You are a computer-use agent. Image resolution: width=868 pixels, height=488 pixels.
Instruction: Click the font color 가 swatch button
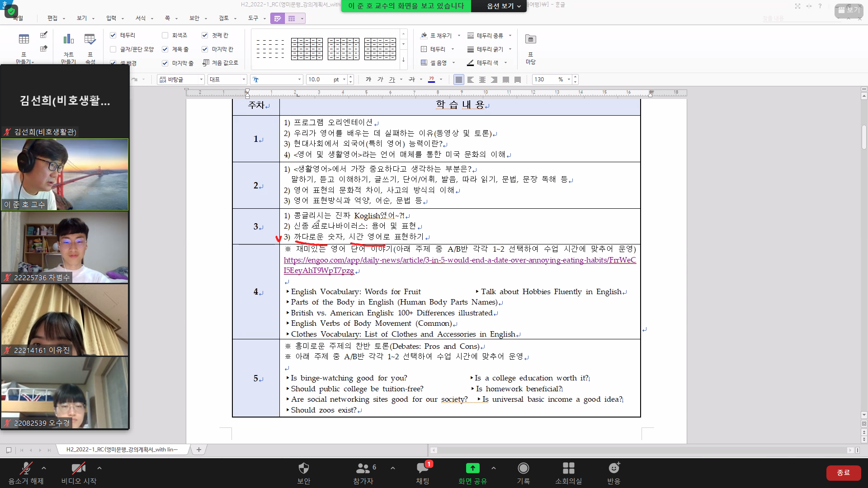click(431, 80)
